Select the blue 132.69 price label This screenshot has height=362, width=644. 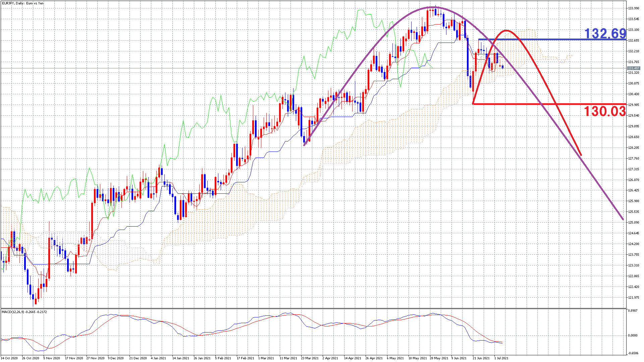[x=605, y=34]
